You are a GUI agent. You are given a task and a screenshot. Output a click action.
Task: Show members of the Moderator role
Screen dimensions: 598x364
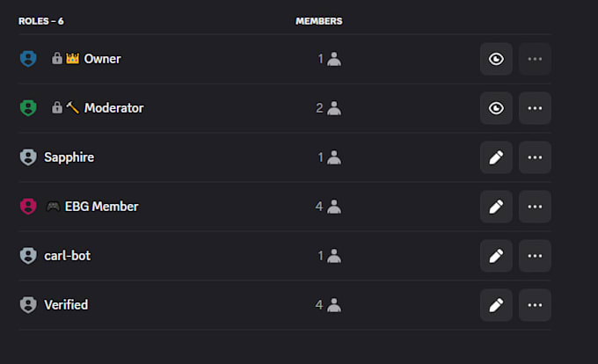pyautogui.click(x=328, y=108)
